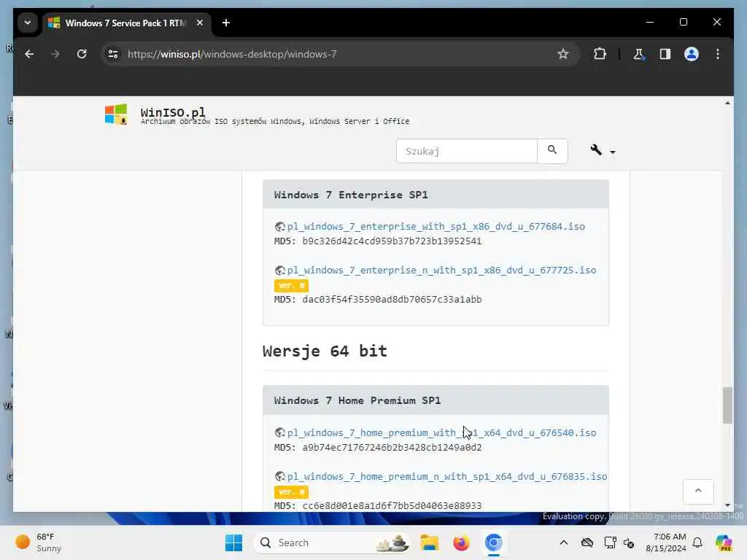747x560 pixels.
Task: Open File Explorer from the taskbar
Action: tap(429, 542)
